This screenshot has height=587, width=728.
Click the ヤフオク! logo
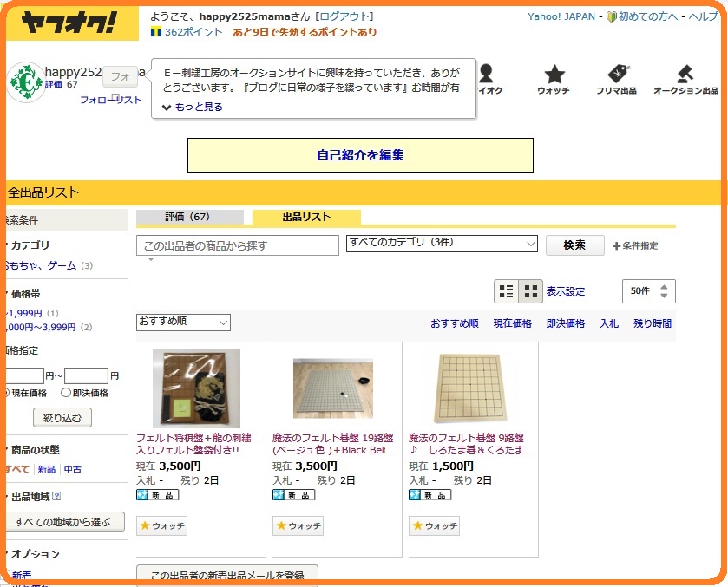point(69,23)
